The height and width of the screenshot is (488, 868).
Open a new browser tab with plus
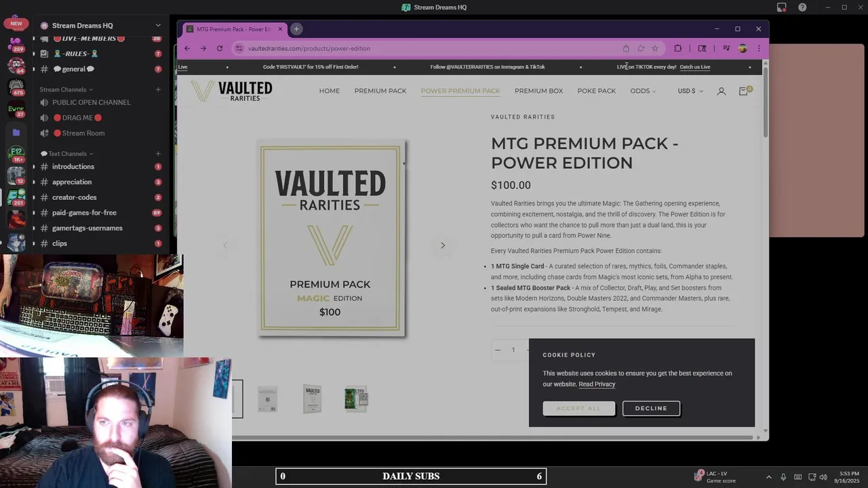[296, 28]
